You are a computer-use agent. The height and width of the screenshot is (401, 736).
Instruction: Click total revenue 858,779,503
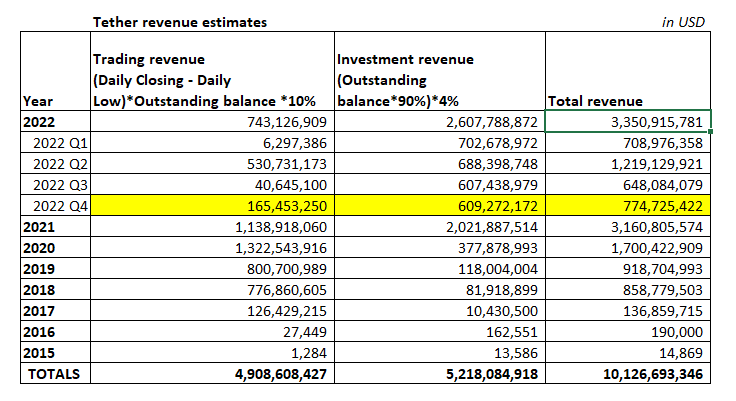pyautogui.click(x=628, y=289)
